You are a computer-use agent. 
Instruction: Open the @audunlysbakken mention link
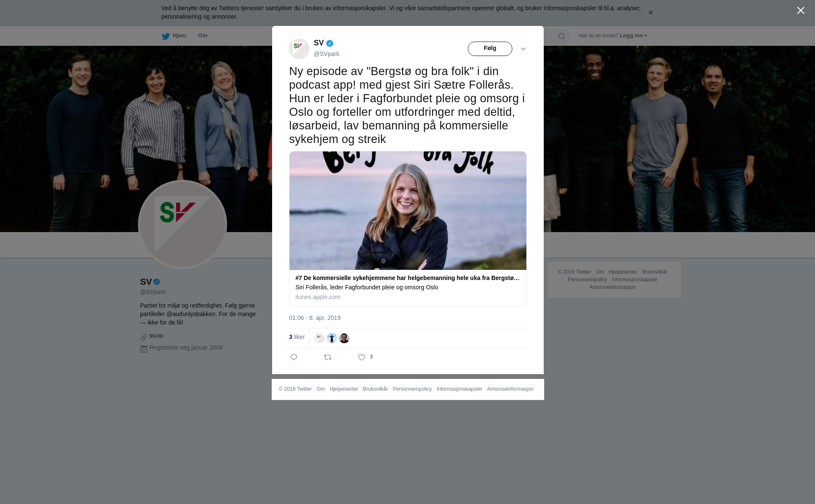[191, 314]
